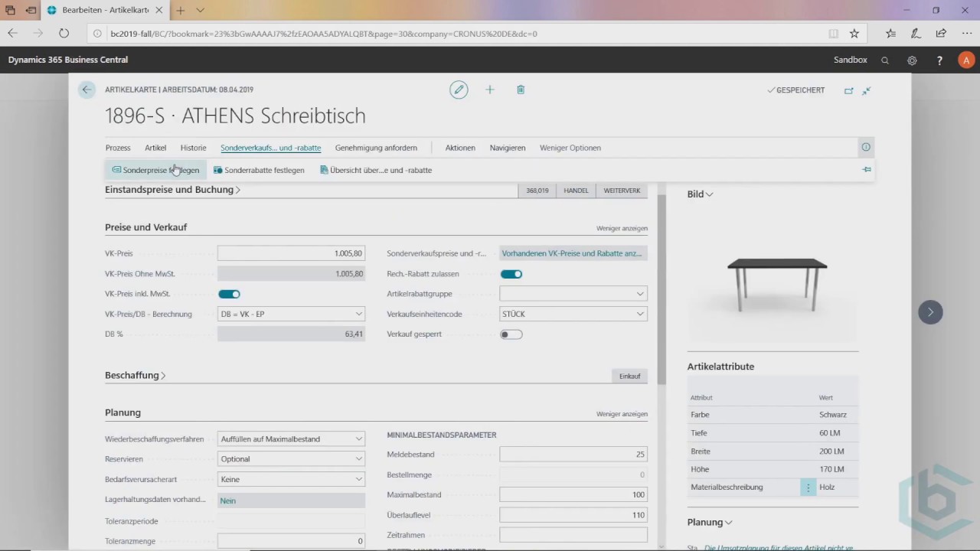Screen dimensions: 980x551
Task: Pin the action bar with the pin icon
Action: 867,169
